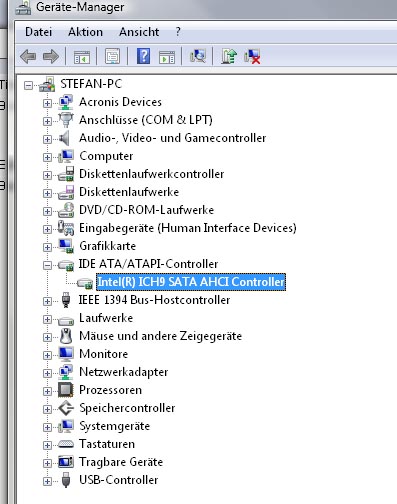
Task: Open the Ansicht menu
Action: click(x=139, y=32)
